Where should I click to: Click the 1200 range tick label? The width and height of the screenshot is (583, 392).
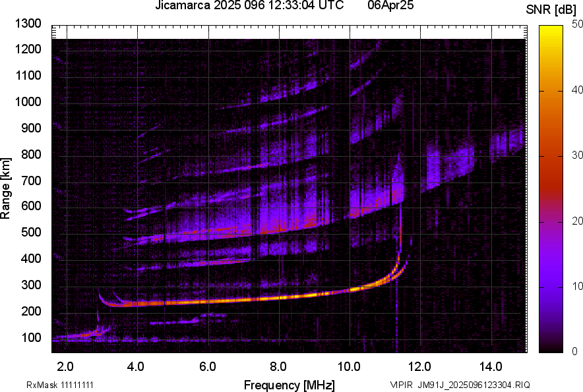point(28,49)
